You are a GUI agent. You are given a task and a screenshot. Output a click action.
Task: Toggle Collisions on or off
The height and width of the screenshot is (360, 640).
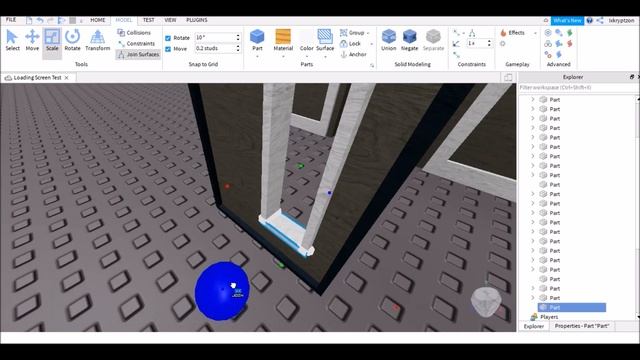coord(134,33)
